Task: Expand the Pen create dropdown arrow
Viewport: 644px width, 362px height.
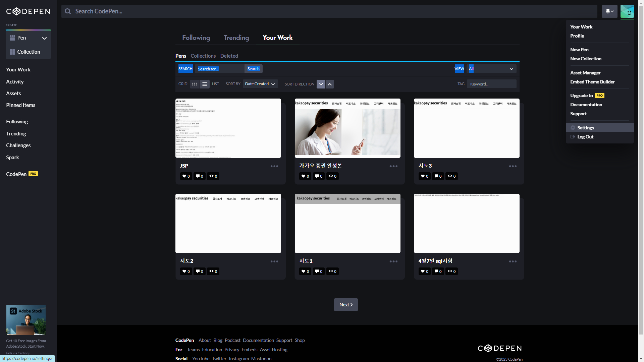Action: 44,38
